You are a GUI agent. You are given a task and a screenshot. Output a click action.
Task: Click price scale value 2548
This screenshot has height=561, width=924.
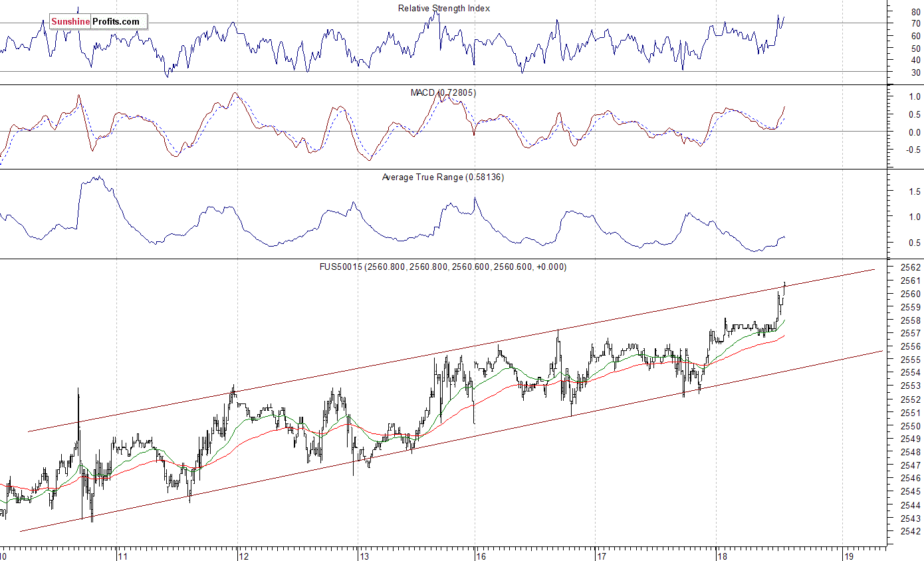[x=910, y=451]
